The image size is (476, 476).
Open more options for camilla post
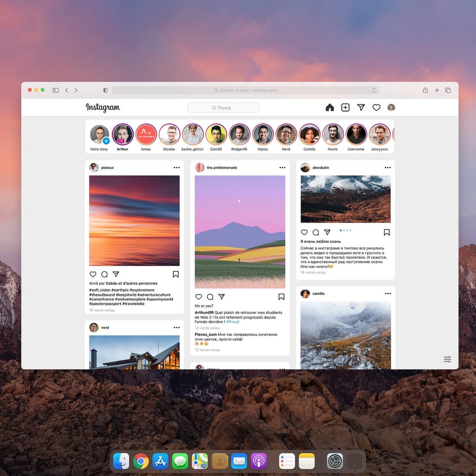(388, 294)
